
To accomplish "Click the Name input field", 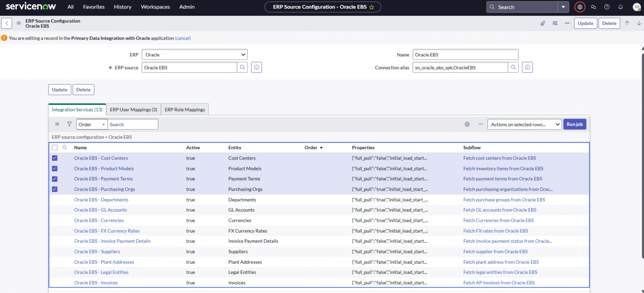I will pyautogui.click(x=465, y=55).
